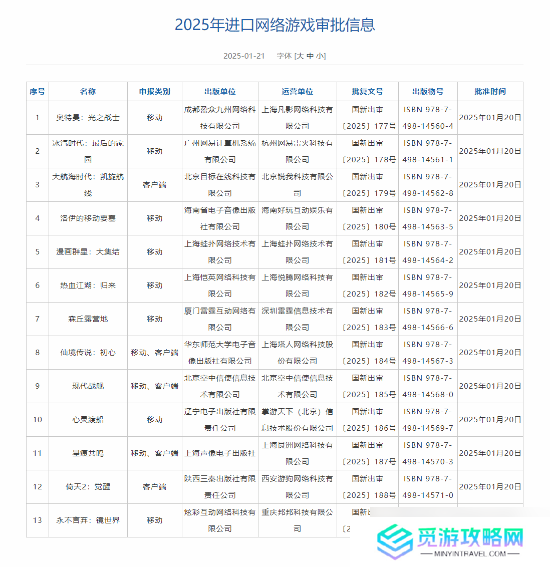Click the page title 2025年进口网络游戏审批信息

[275, 25]
